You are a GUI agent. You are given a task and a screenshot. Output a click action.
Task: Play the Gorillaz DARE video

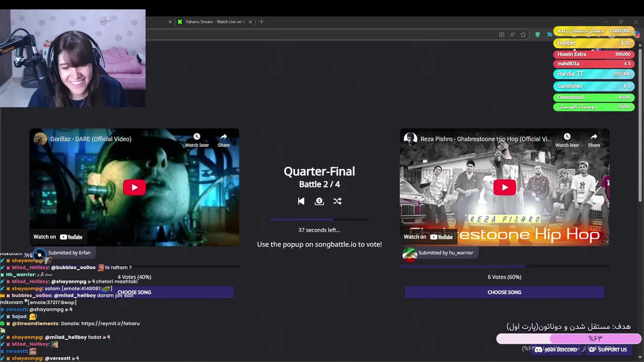tap(134, 188)
